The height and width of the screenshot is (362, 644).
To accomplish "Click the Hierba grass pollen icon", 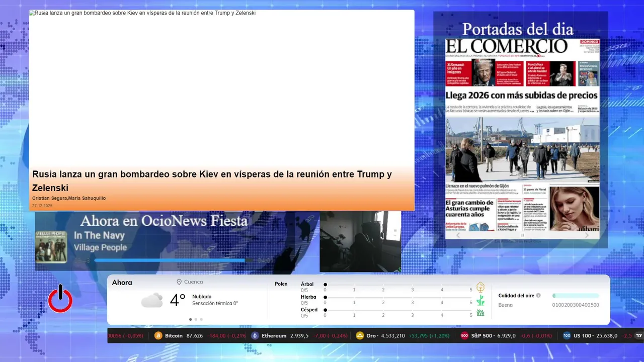I will coord(480,300).
